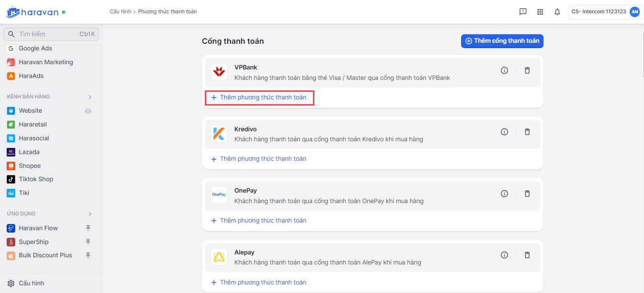Click the Tìm kiếm search field

(x=48, y=34)
